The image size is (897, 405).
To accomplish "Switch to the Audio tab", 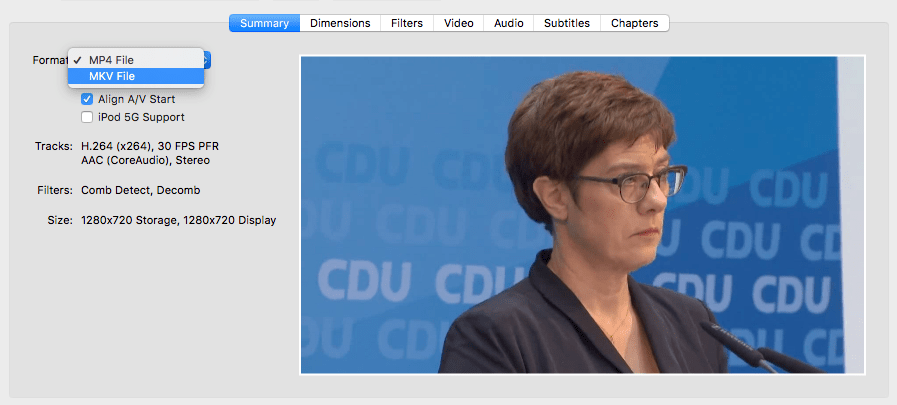I will 508,23.
